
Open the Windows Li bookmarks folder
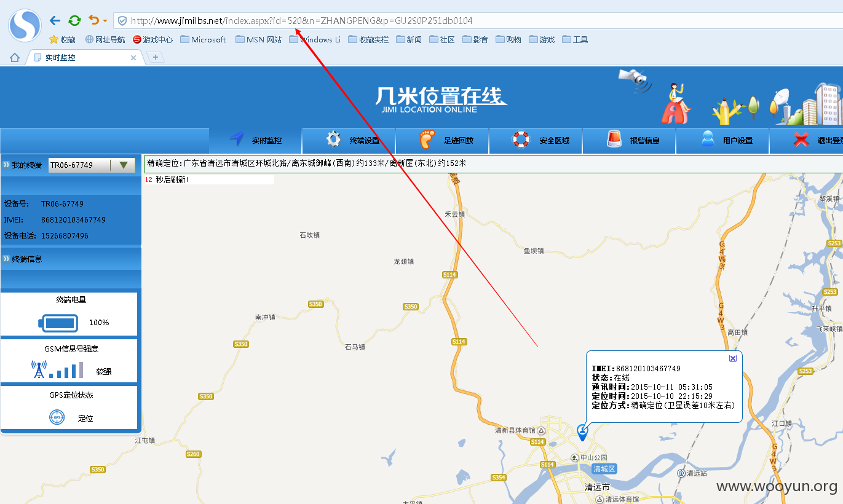315,39
